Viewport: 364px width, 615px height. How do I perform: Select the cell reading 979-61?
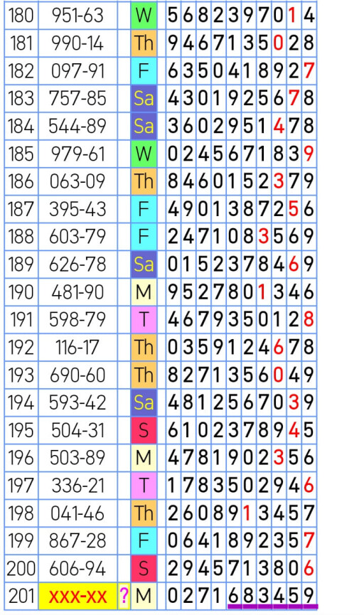(78, 154)
